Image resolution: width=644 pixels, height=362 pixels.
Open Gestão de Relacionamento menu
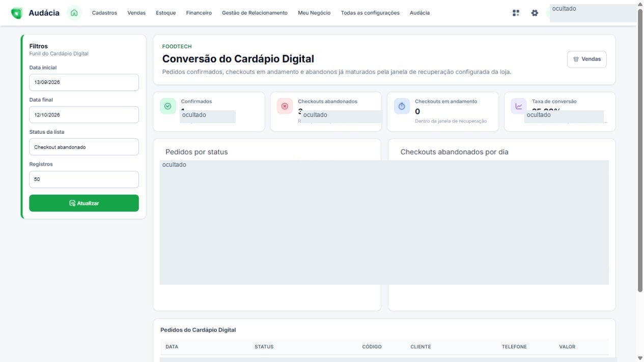point(255,13)
